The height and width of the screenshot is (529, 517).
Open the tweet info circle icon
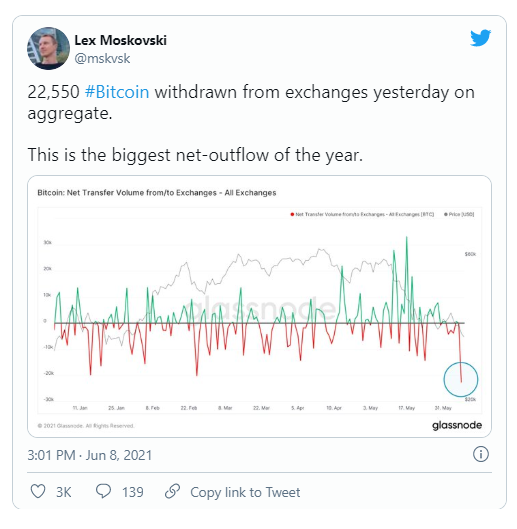pyautogui.click(x=481, y=454)
